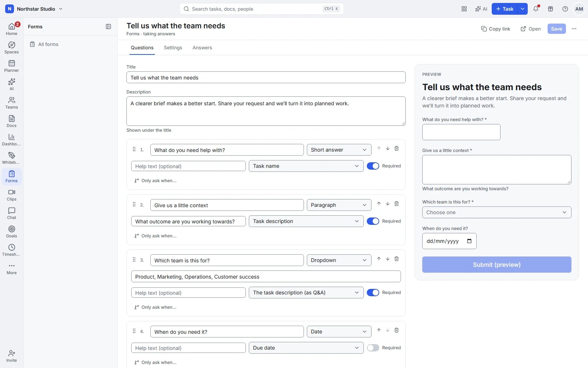This screenshot has height=368, width=588.
Task: Expand the preview 'Choose one' dropdown
Action: tap(496, 212)
